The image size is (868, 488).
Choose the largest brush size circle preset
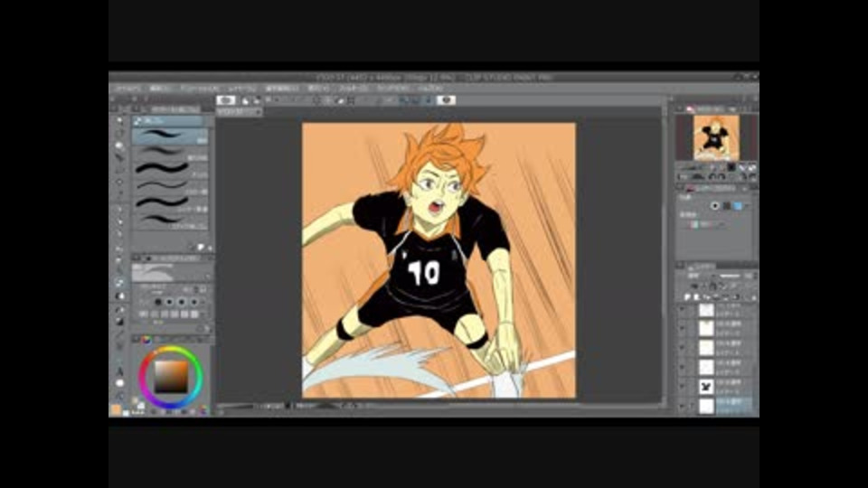(157, 302)
